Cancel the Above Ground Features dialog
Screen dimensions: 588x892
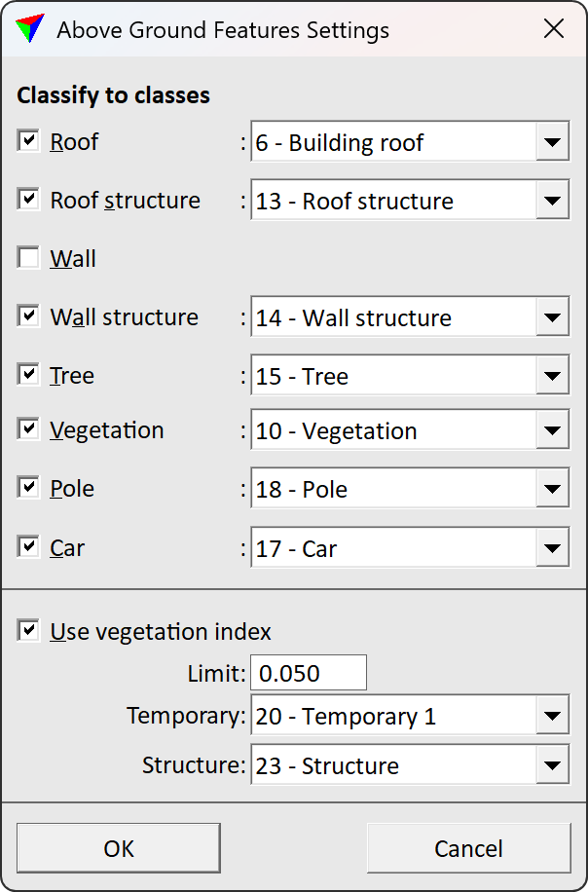(468, 847)
